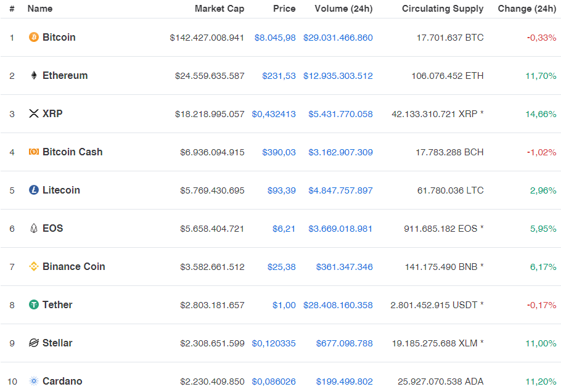Open the Tether name link
Screen dimensions: 561x392
point(57,304)
